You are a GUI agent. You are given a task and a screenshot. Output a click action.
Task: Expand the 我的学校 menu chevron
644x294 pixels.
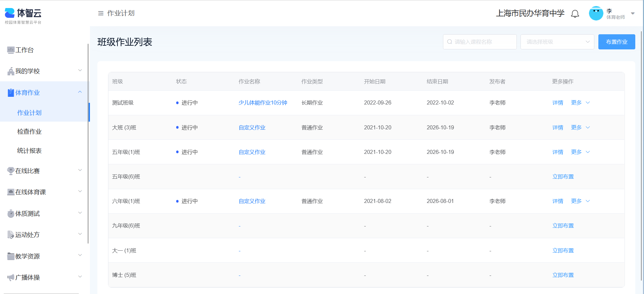(x=80, y=71)
